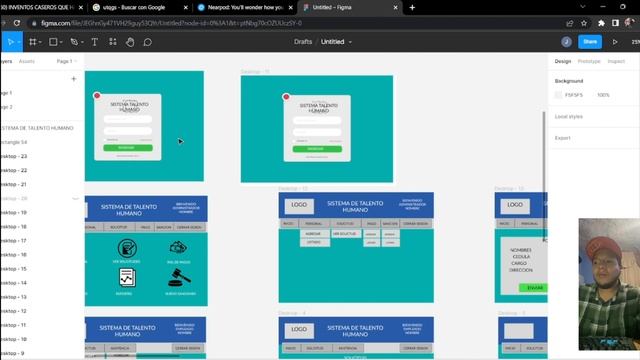Click the red dot on center login frame
The image size is (640, 360).
pyautogui.click(x=286, y=97)
